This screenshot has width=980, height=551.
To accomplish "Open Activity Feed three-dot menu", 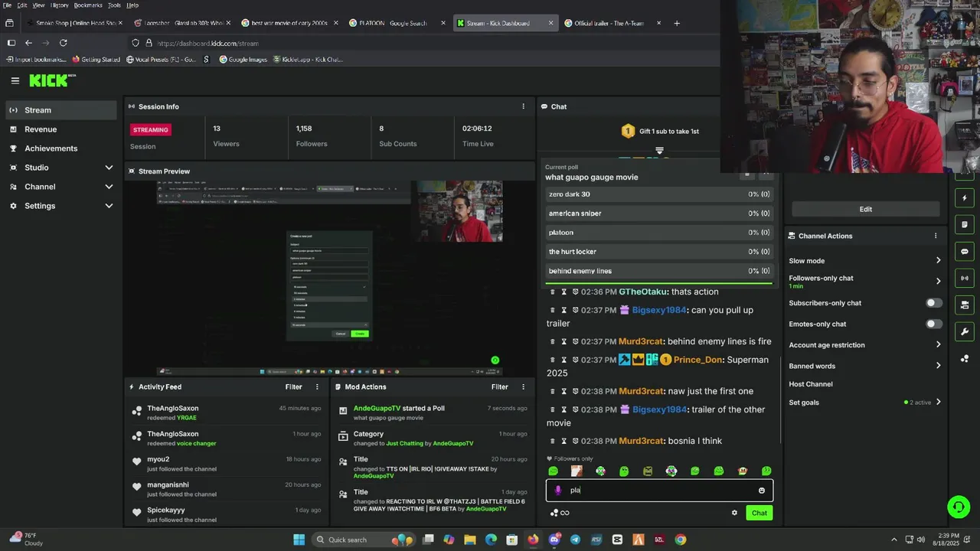I will (317, 387).
